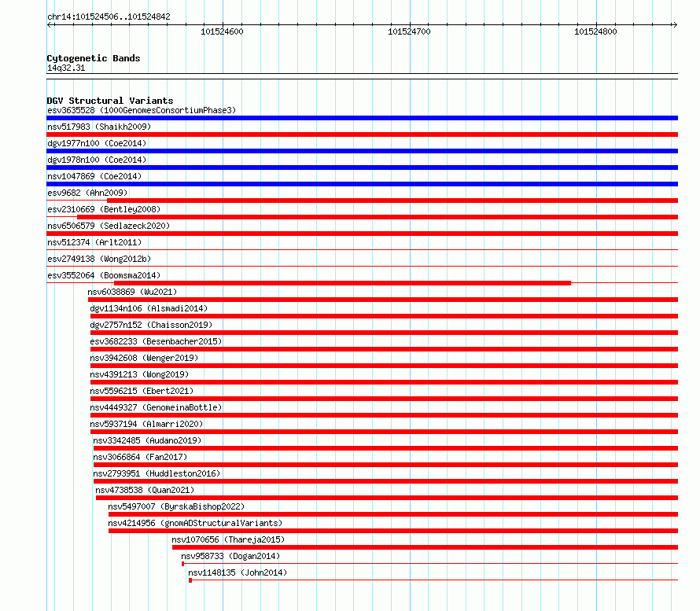Click the red bar under nsv6506579
Screen dimensions: 700x611
point(362,234)
